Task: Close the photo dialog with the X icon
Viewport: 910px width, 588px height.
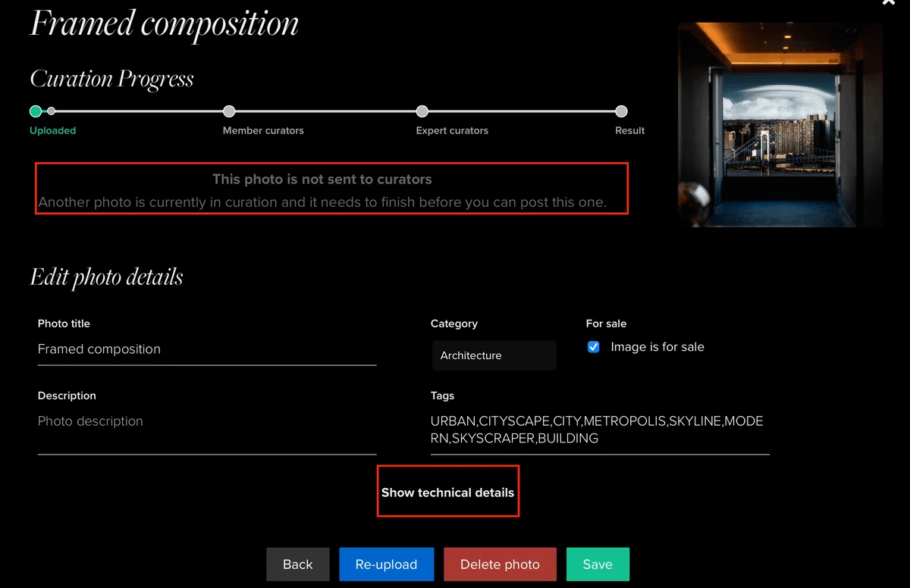Action: (889, 2)
